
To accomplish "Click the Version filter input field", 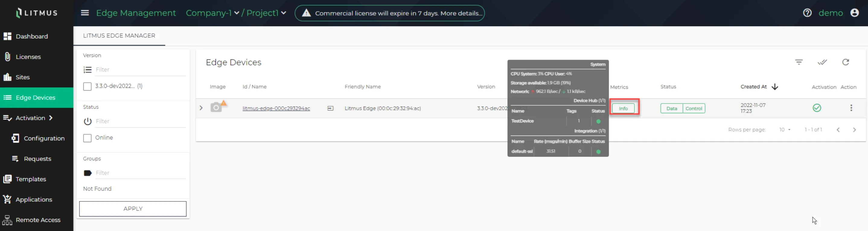I will coord(141,69).
